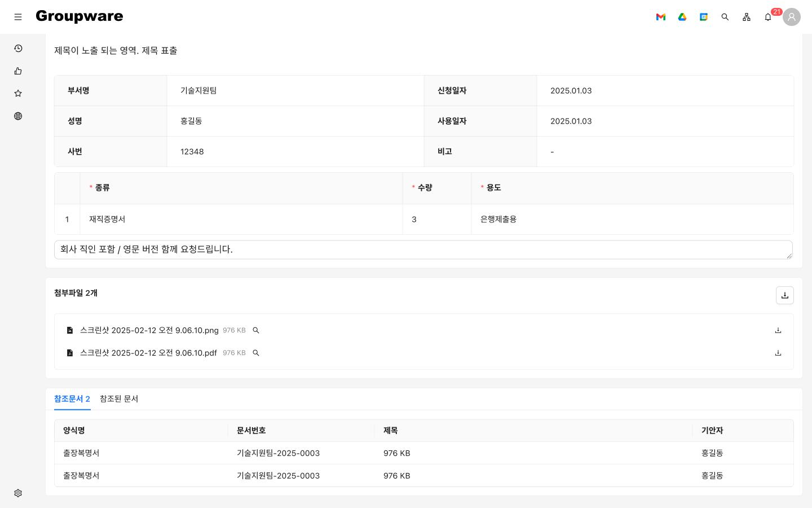Select the 참조문서 2 tab
Viewport: 812px width, 508px height.
coord(72,399)
